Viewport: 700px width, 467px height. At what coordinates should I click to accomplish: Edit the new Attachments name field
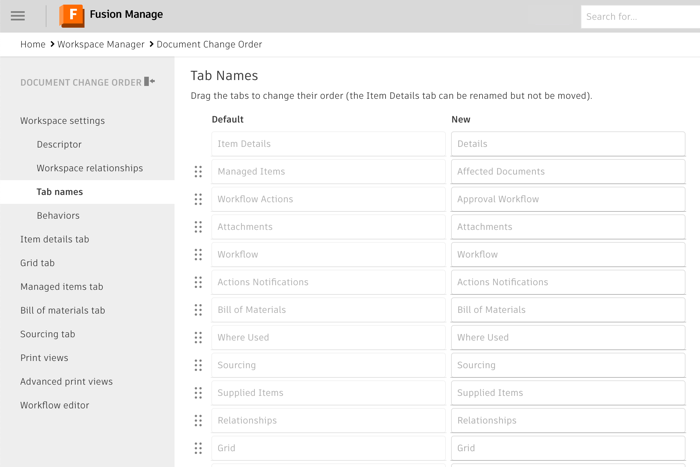tap(568, 227)
